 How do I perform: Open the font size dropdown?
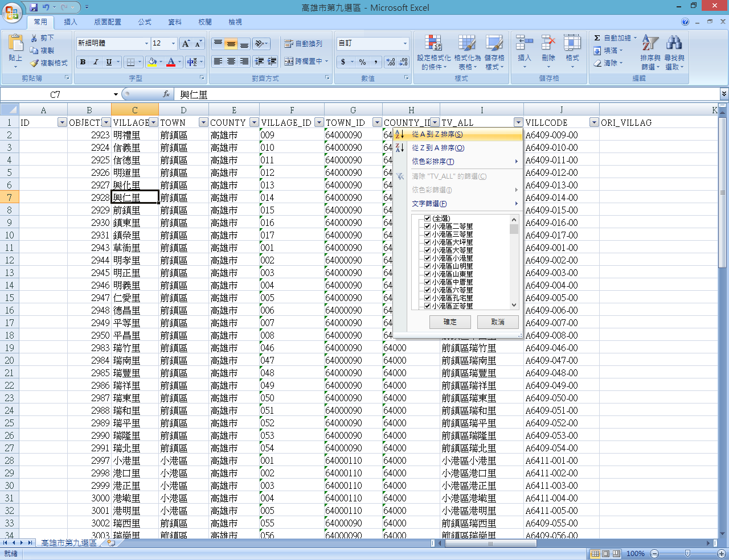pos(173,44)
